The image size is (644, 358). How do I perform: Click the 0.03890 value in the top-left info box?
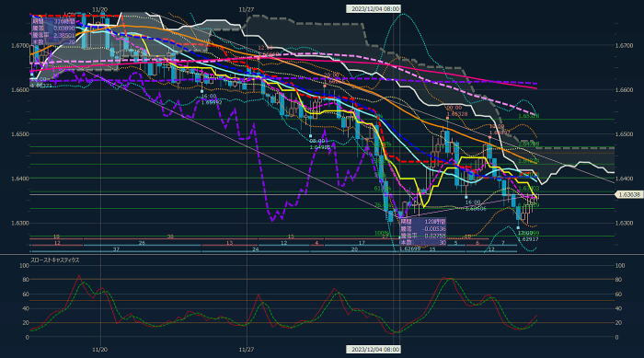coord(64,29)
